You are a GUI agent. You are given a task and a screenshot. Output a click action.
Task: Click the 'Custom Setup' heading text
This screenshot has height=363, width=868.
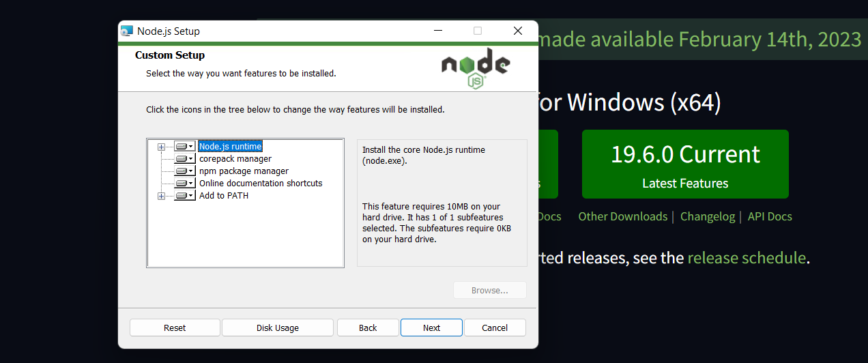170,55
